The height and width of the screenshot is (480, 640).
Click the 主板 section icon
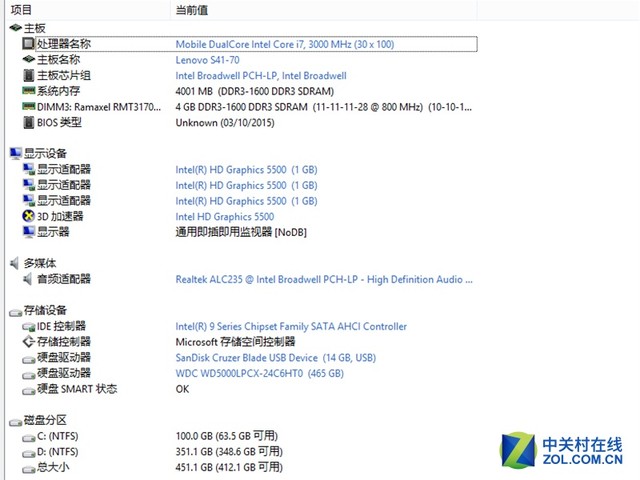[x=15, y=28]
